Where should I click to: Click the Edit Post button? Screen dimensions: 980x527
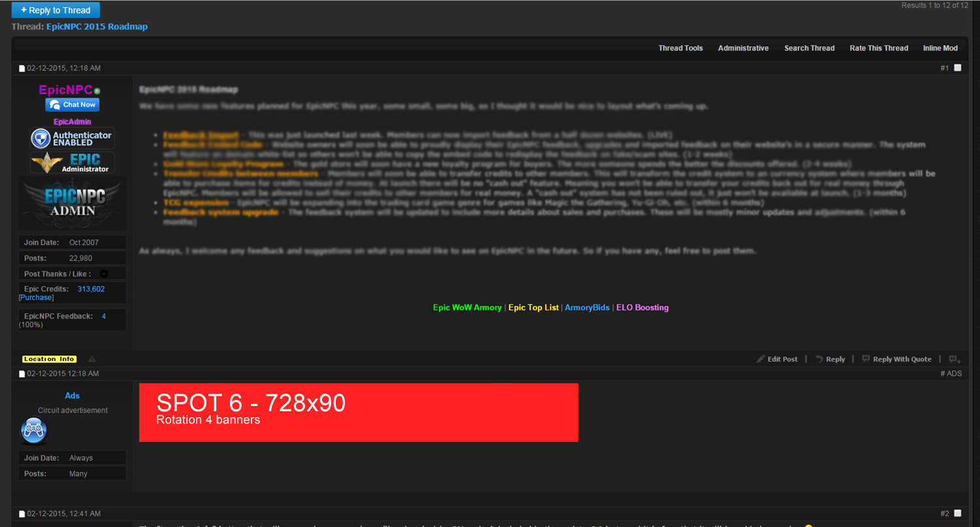coord(777,359)
